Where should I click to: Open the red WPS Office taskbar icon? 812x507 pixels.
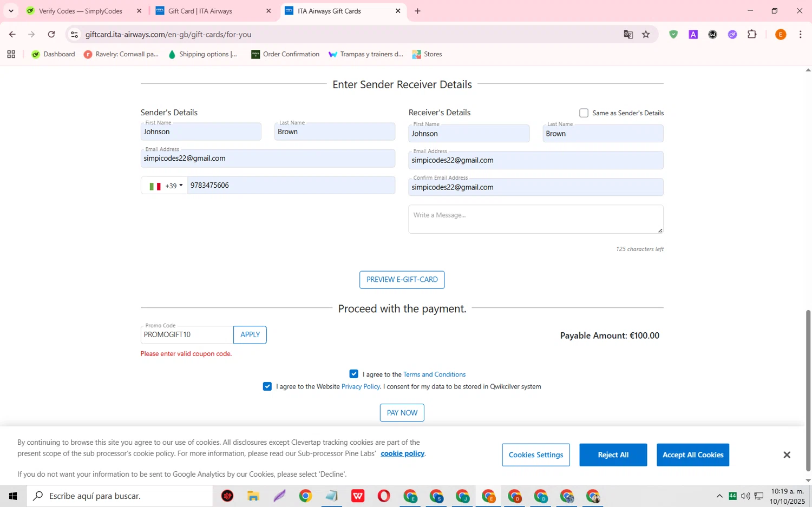pyautogui.click(x=358, y=496)
